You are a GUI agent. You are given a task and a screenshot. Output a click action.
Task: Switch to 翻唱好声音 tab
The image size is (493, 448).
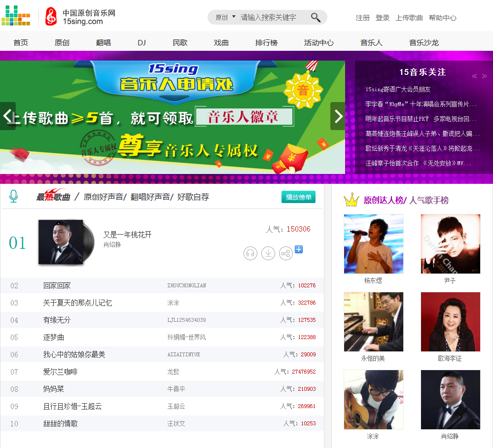[x=150, y=197]
